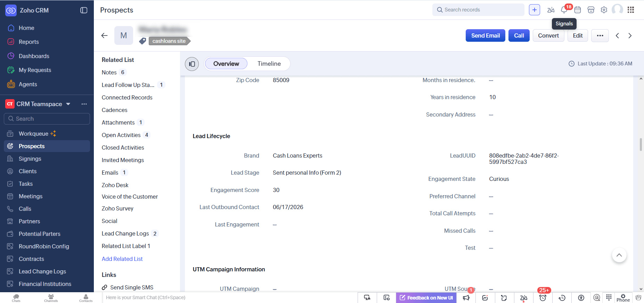Screen dimensions: 644x303
Task: Open Lead Change Logs related list
Action: tap(125, 233)
